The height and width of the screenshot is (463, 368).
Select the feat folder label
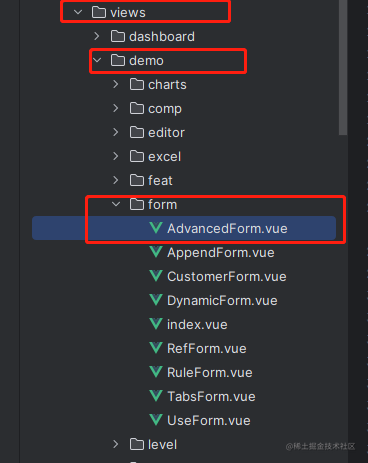160,181
